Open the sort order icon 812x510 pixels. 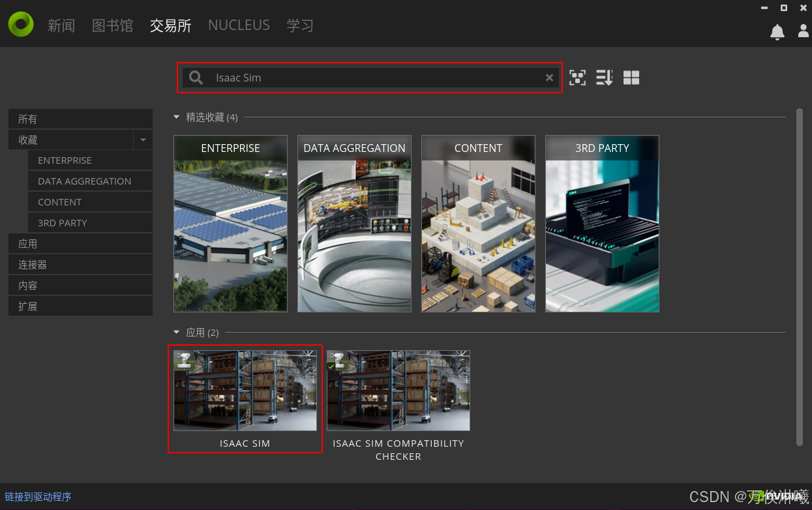(604, 78)
